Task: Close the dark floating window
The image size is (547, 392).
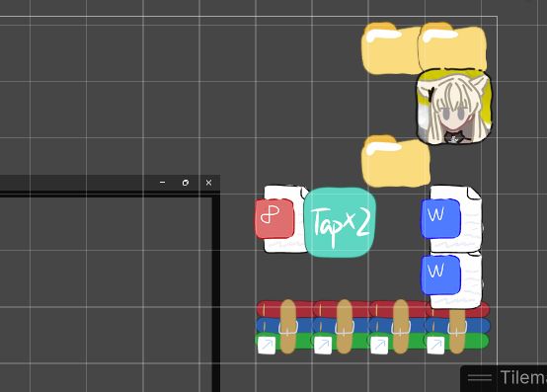Action: (x=208, y=183)
